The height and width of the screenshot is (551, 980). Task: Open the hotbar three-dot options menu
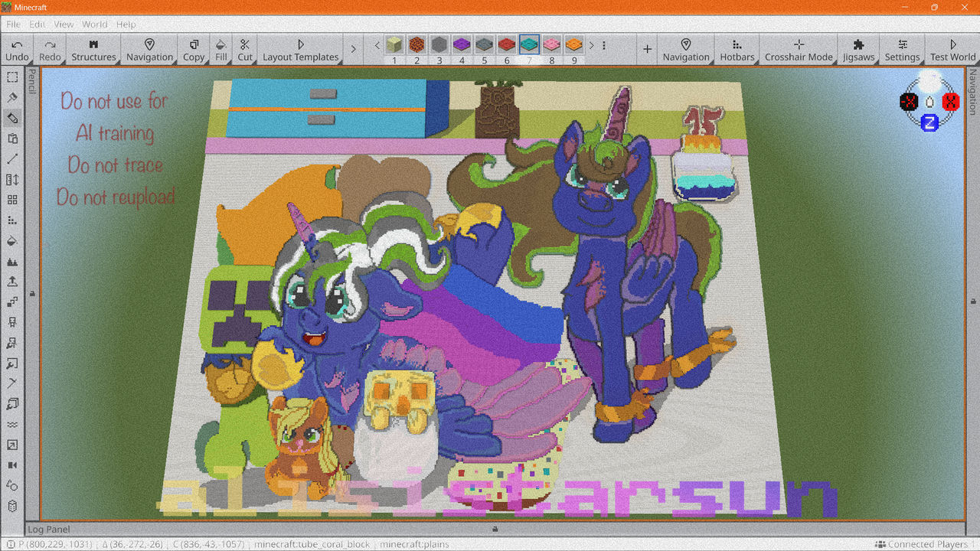point(605,45)
